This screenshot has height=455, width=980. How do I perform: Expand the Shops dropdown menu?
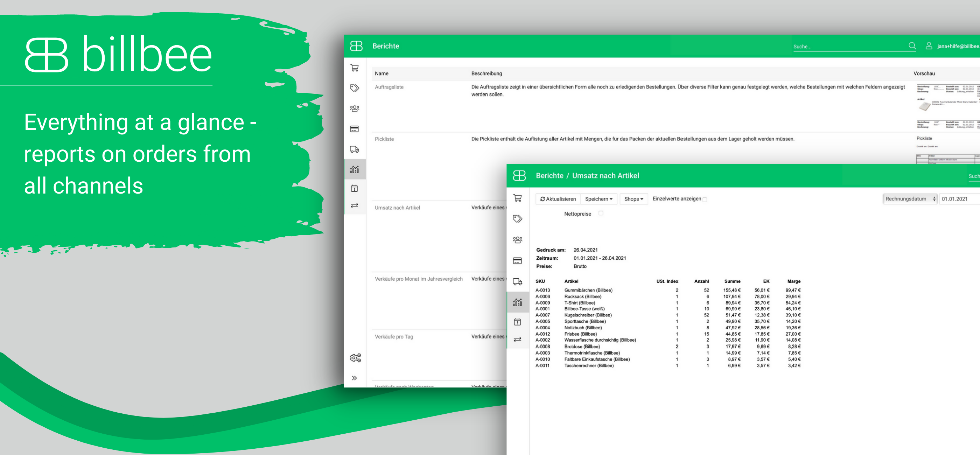[633, 199]
